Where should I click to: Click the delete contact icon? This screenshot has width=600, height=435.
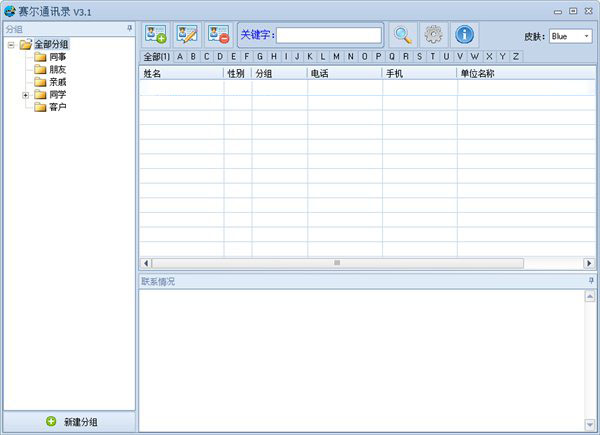(218, 35)
